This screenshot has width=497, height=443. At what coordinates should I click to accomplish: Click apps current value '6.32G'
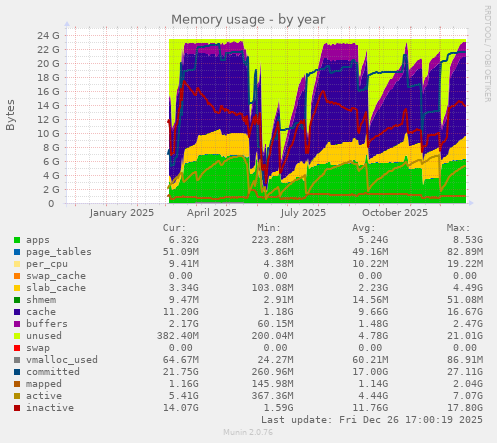[183, 240]
